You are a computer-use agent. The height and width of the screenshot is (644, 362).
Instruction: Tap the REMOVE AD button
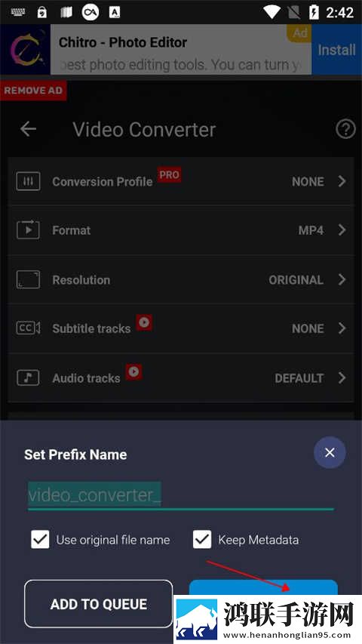[x=33, y=91]
